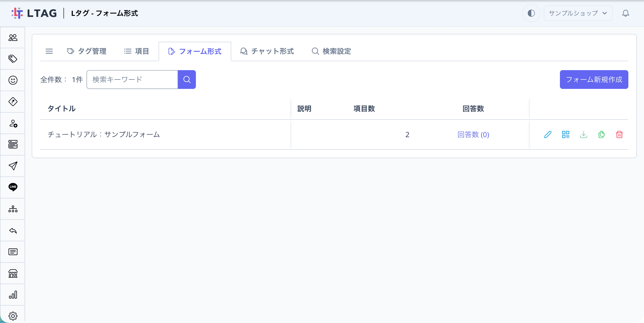Click the フォーム新規作成 button

coord(594,80)
